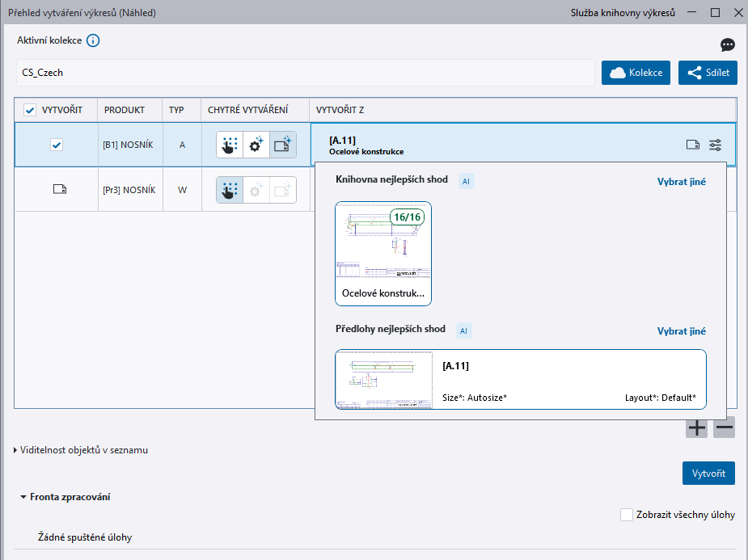Select gear automatic mode for B1 NOSNÍK
The width and height of the screenshot is (748, 560).
[x=256, y=145]
